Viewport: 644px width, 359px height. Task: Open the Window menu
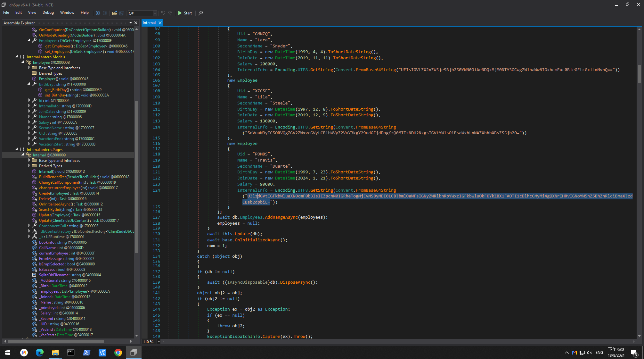click(67, 13)
